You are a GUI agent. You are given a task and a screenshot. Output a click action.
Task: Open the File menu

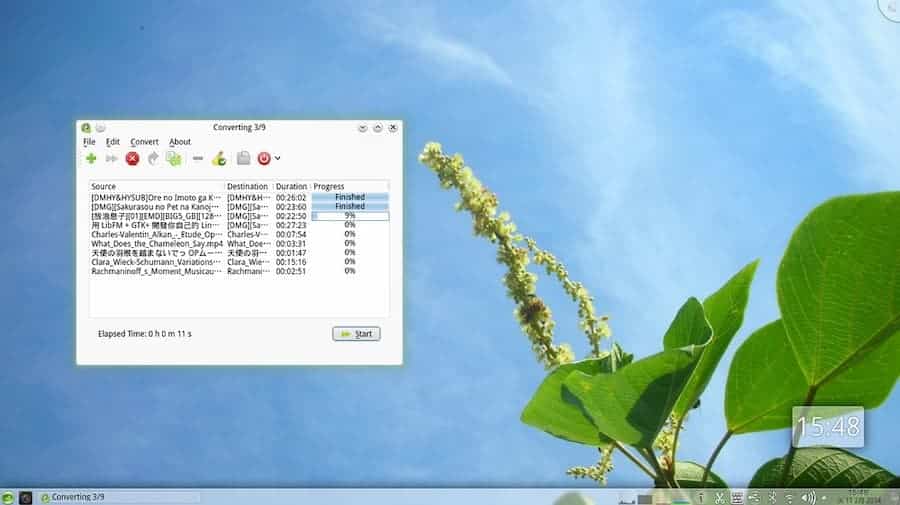tap(89, 142)
